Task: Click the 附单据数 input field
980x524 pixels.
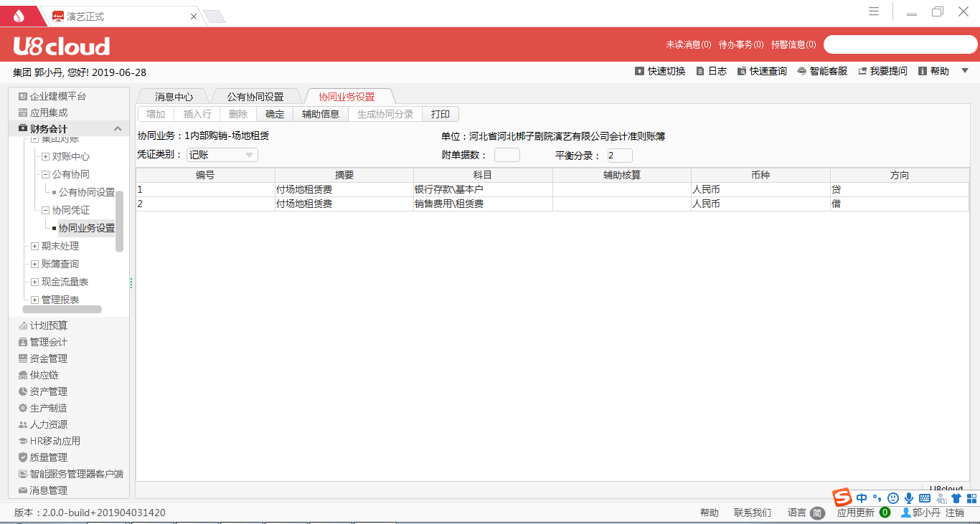Action: [x=507, y=155]
